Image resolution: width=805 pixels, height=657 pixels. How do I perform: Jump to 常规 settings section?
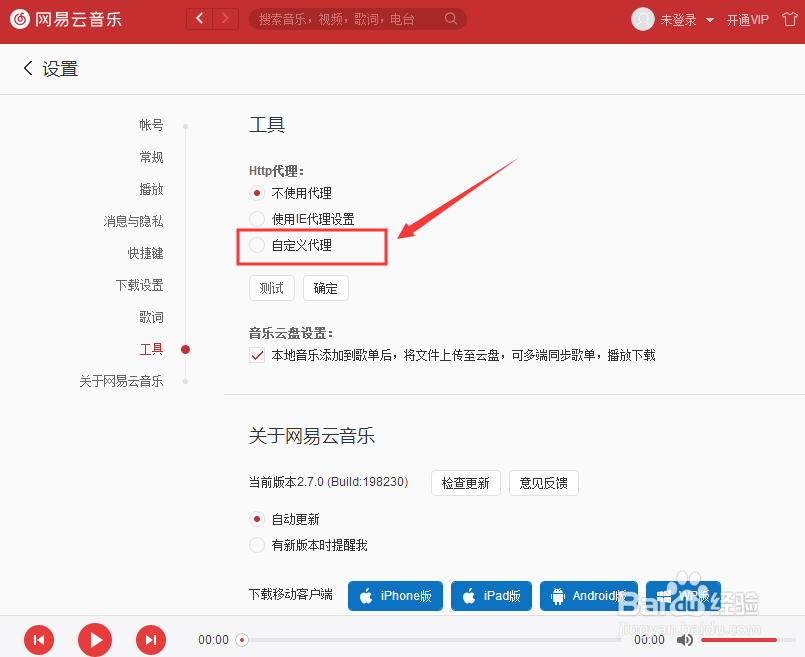(x=151, y=157)
